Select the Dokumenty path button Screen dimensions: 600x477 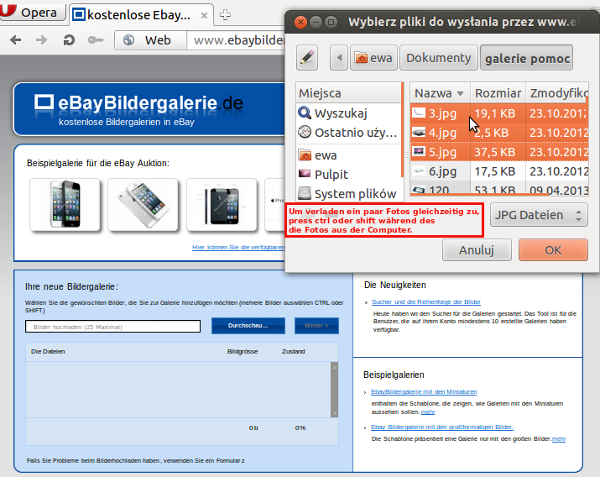pos(439,58)
